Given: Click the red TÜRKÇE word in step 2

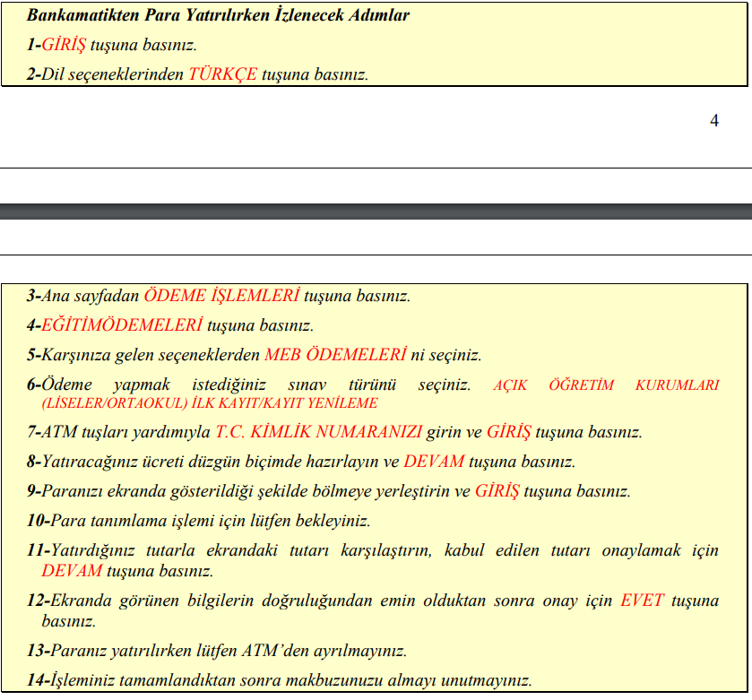Looking at the screenshot, I should [x=222, y=74].
